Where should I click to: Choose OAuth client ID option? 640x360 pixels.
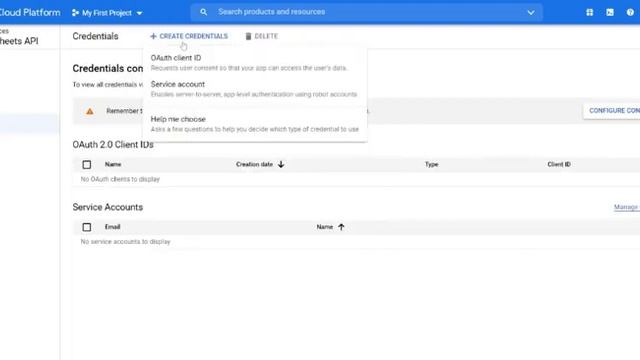pos(255,62)
